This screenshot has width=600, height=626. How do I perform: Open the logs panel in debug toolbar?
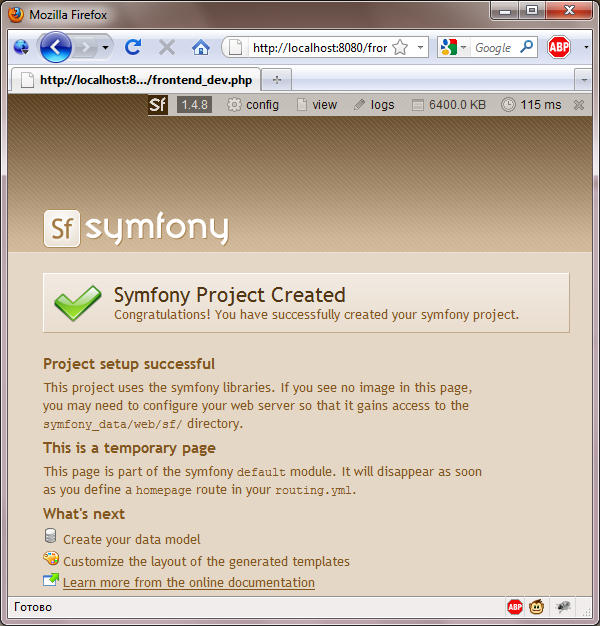click(x=374, y=105)
